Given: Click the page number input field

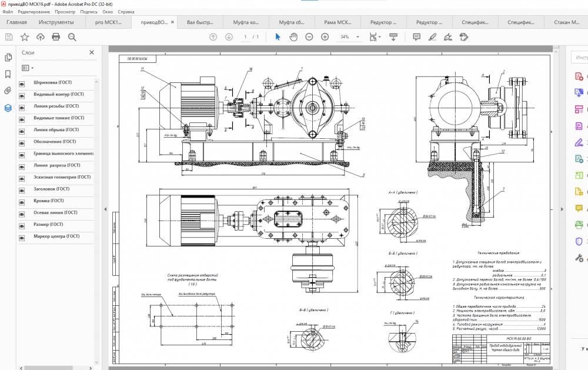Looking at the screenshot, I should 246,36.
